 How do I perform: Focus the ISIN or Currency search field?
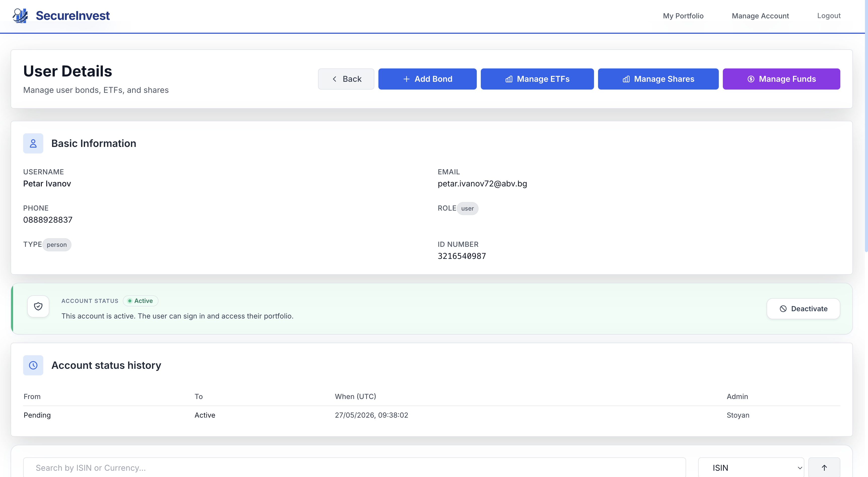pos(354,468)
